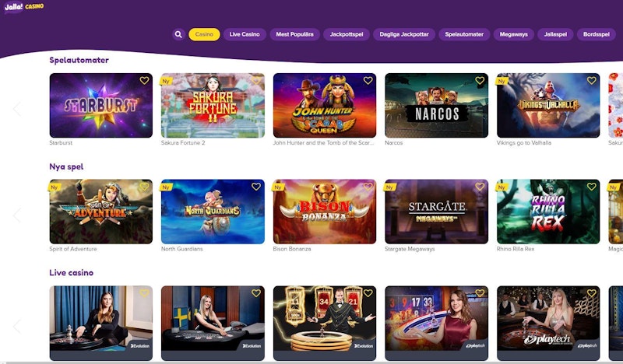Open the Bison Bonanza game link
The image size is (623, 364).
325,212
